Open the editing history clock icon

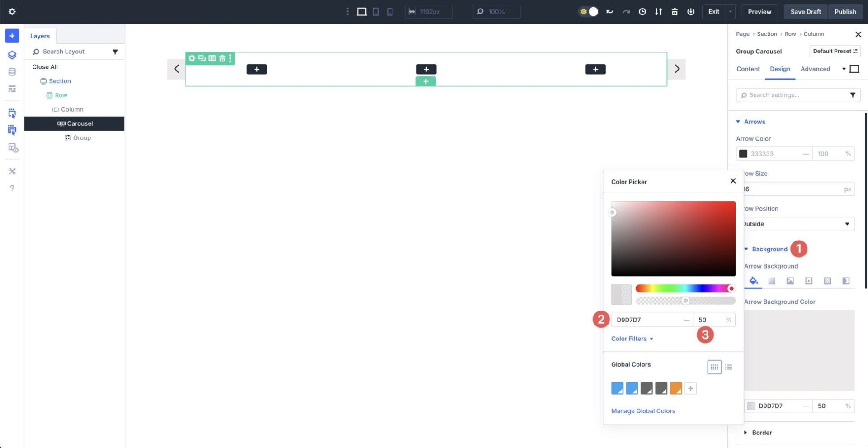[x=642, y=11]
